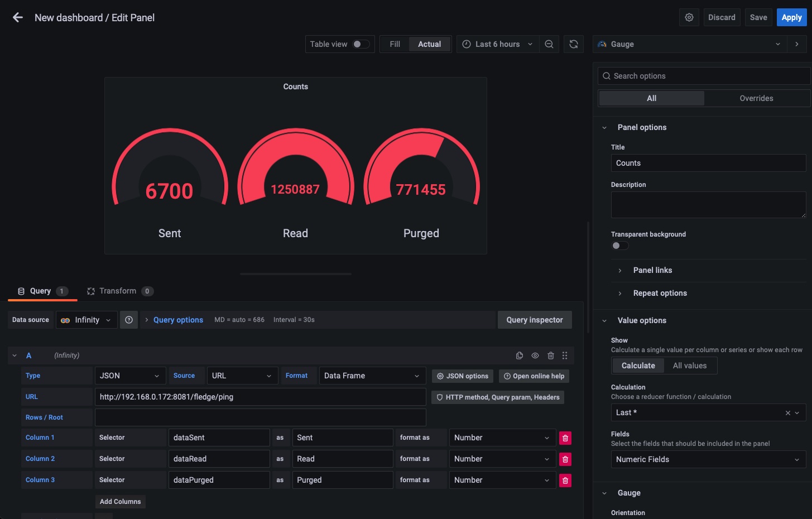Duplicate query A using copy icon

click(520, 355)
